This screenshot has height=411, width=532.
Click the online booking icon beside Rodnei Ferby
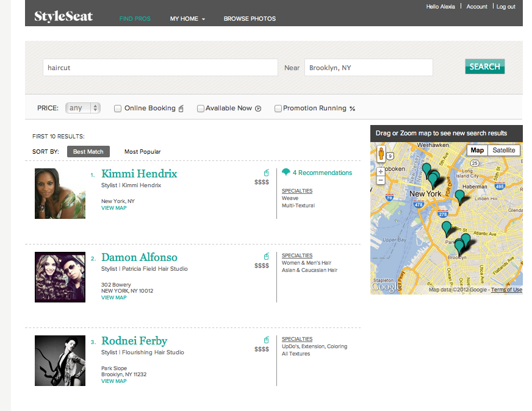pyautogui.click(x=266, y=340)
